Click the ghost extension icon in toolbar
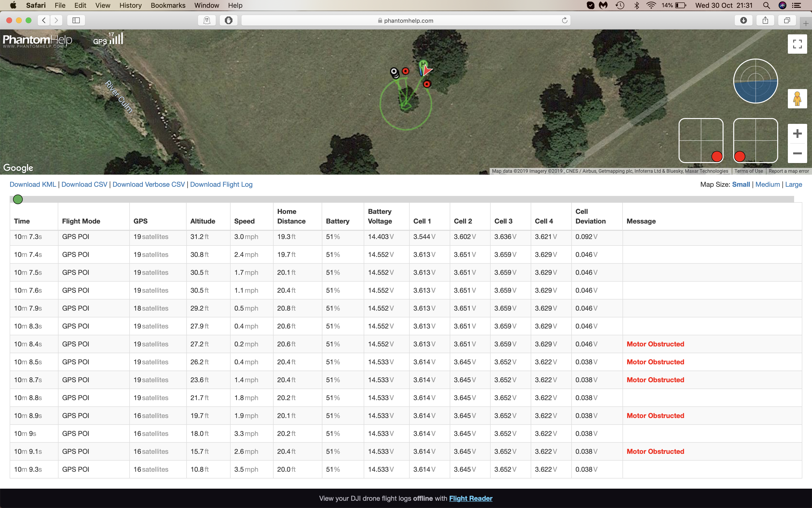 pyautogui.click(x=207, y=21)
